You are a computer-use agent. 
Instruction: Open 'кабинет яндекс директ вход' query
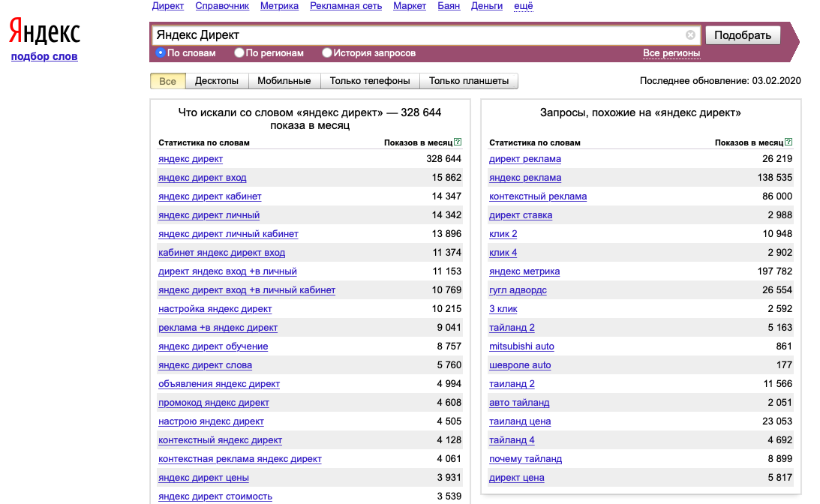pyautogui.click(x=222, y=253)
